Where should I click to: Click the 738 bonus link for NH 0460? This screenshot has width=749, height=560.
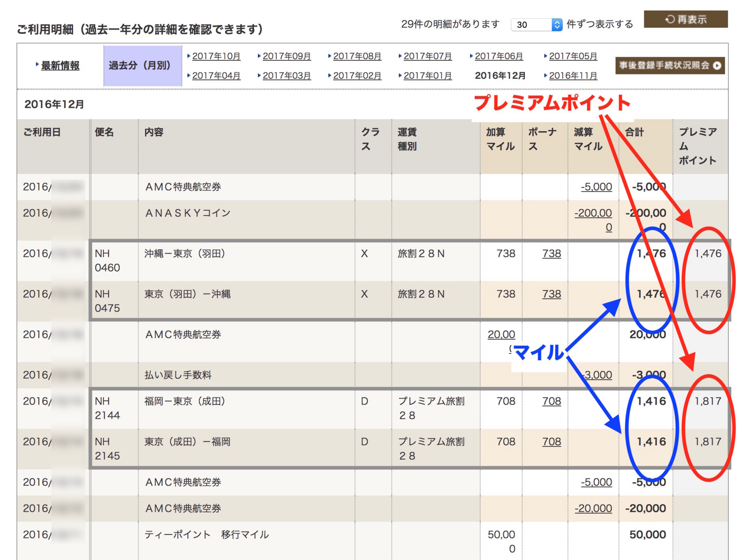point(551,253)
